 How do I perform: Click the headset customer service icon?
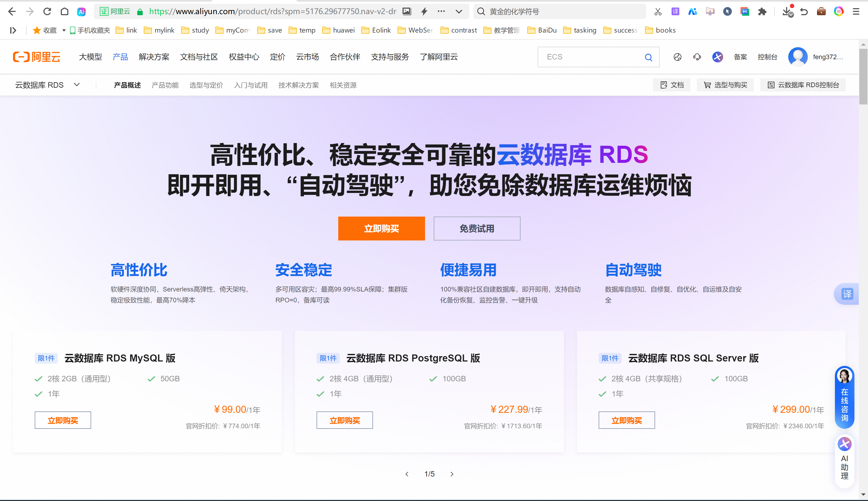coord(697,57)
